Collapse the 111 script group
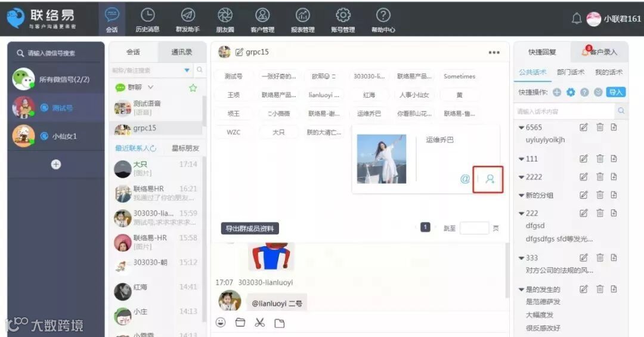This screenshot has height=337, width=644. 521,159
